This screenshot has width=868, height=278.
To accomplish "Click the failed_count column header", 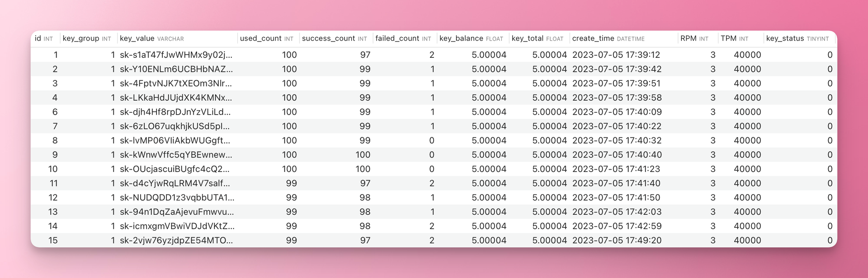I will coord(403,38).
